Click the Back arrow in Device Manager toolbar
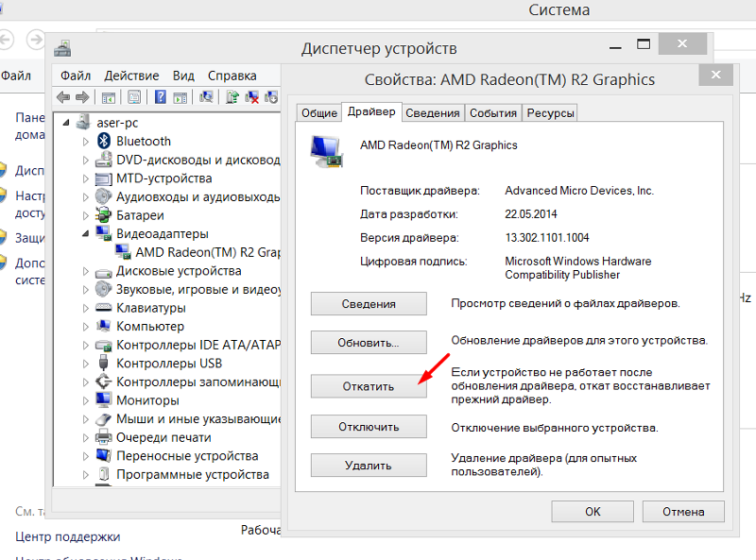This screenshot has height=560, width=756. 63,97
